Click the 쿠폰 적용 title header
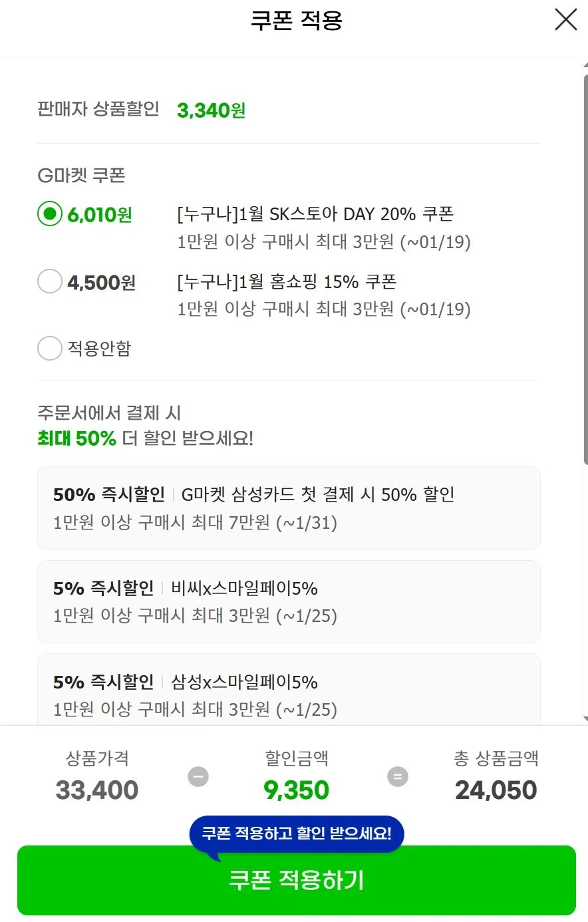This screenshot has width=588, height=922. [294, 20]
